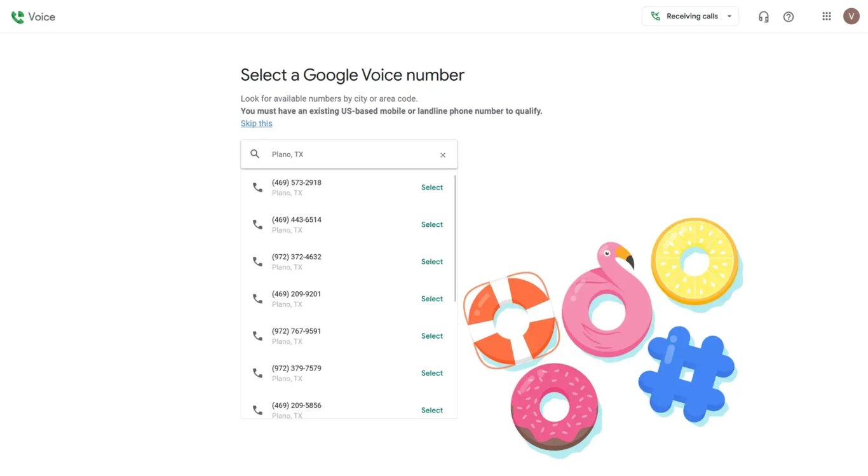The height and width of the screenshot is (476, 868).
Task: Select number (972) 767-9591
Action: (432, 336)
